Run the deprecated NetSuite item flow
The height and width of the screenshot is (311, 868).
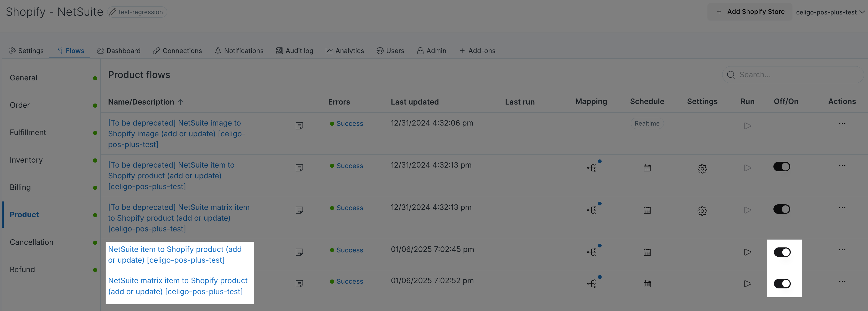pos(748,168)
